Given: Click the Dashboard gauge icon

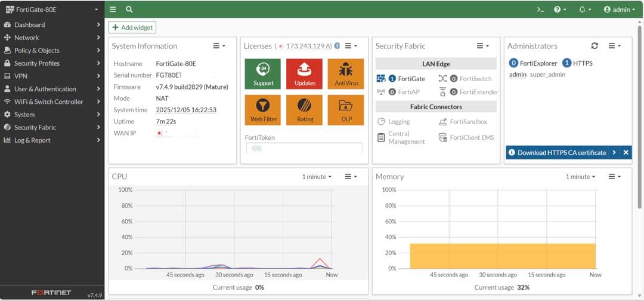Looking at the screenshot, I should [7, 24].
